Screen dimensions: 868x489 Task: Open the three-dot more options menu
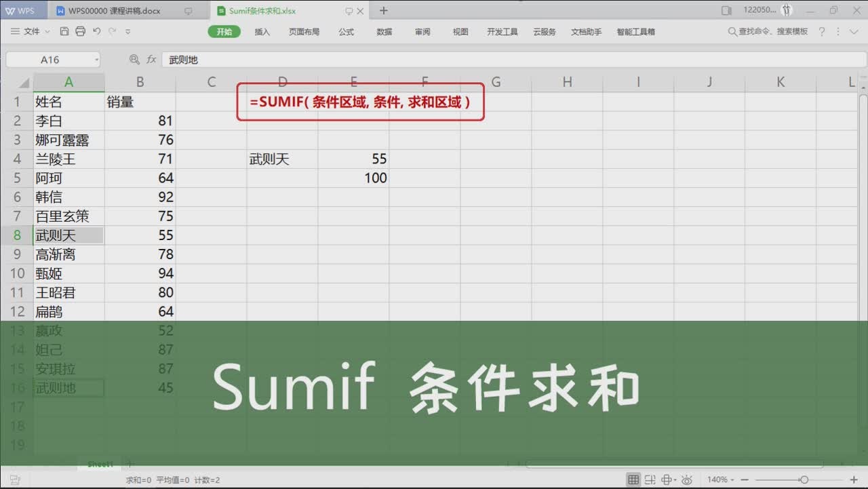pos(838,32)
